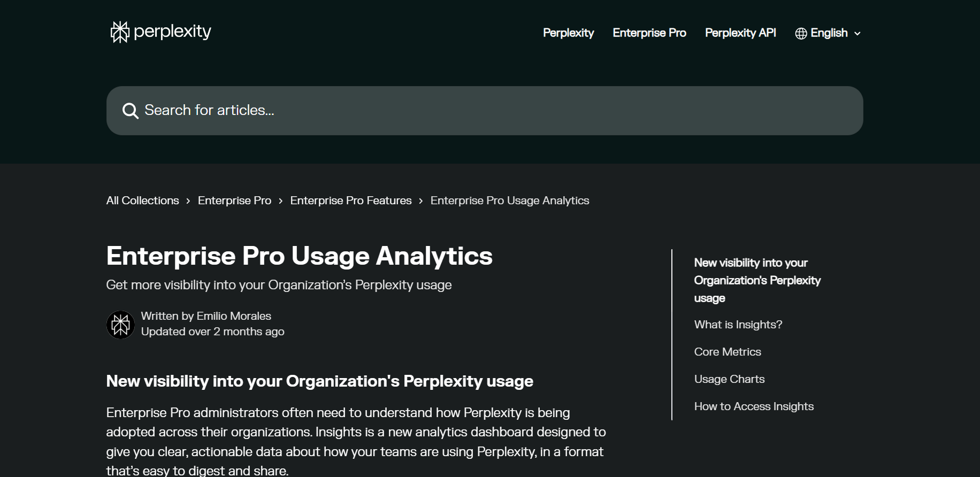Click the globe language icon
Viewport: 980px width, 477px height.
pos(801,33)
